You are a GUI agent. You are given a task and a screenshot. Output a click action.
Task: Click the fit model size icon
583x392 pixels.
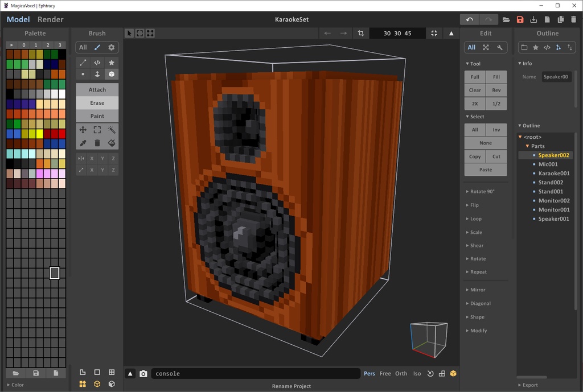(x=434, y=33)
